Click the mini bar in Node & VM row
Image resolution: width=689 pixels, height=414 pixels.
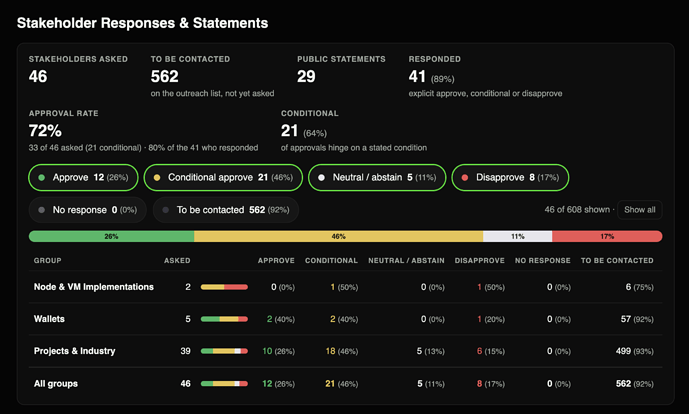(224, 287)
